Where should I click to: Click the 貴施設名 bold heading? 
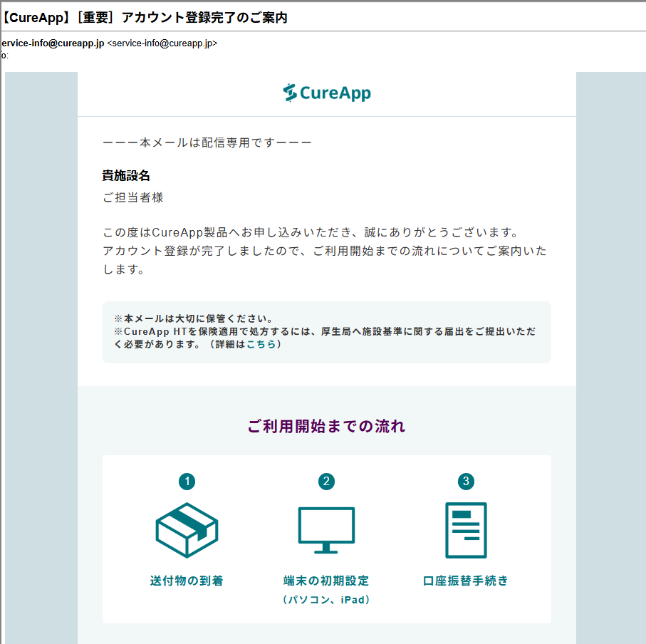126,175
